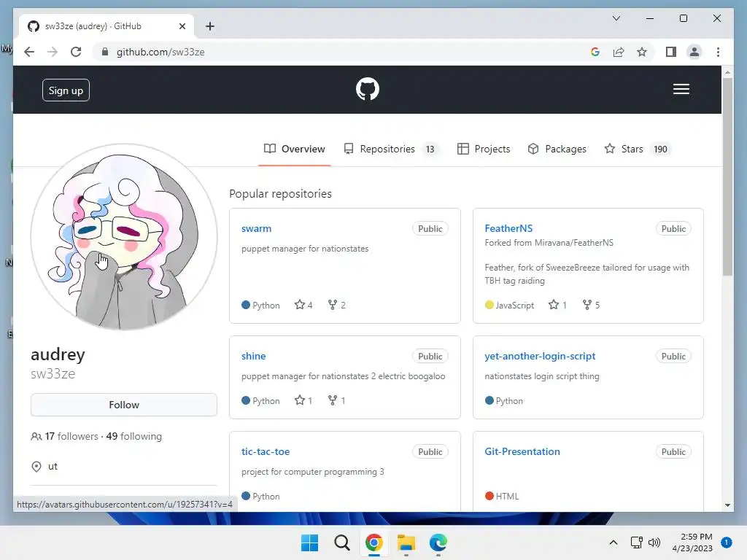Click the Sign up button
747x560 pixels.
point(66,90)
